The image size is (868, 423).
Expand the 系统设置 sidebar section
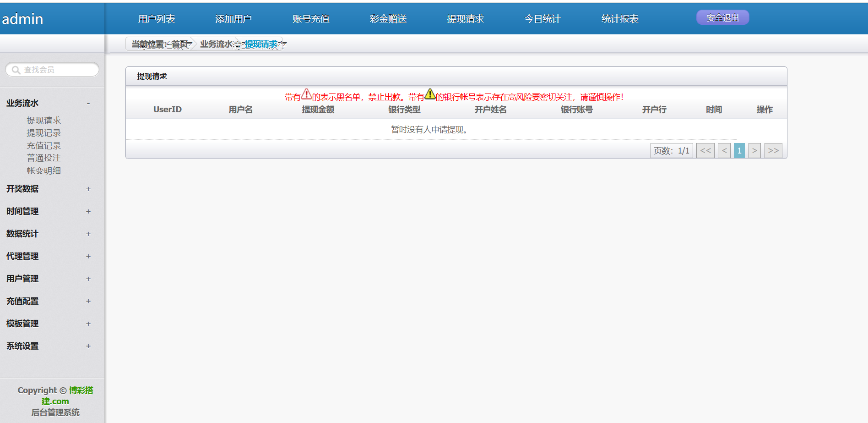[x=88, y=346]
